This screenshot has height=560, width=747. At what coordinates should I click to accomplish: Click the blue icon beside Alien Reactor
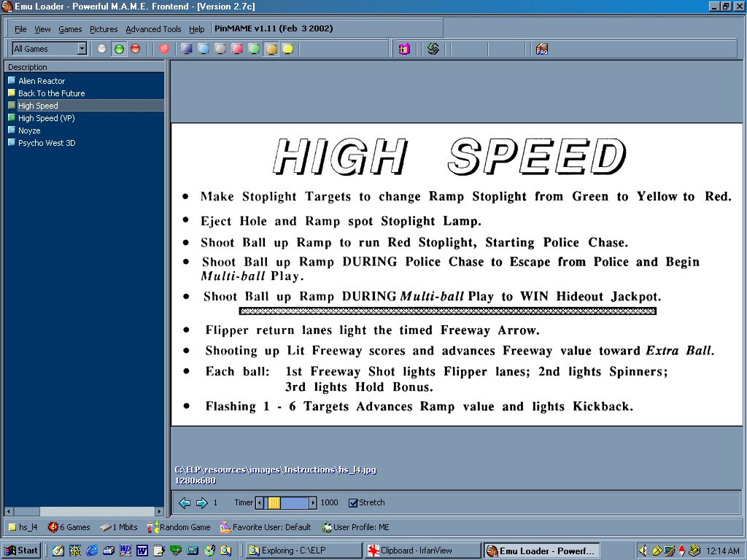[x=12, y=80]
